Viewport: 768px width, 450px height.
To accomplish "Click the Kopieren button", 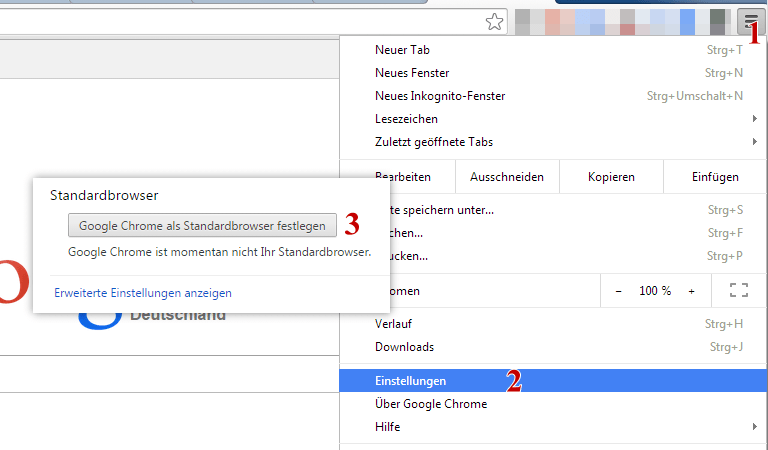I will [611, 177].
